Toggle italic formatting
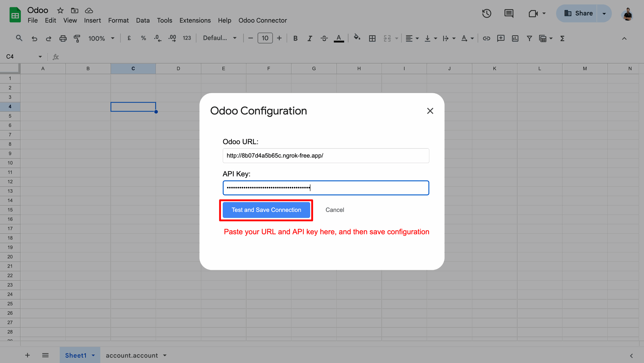 pyautogui.click(x=310, y=38)
